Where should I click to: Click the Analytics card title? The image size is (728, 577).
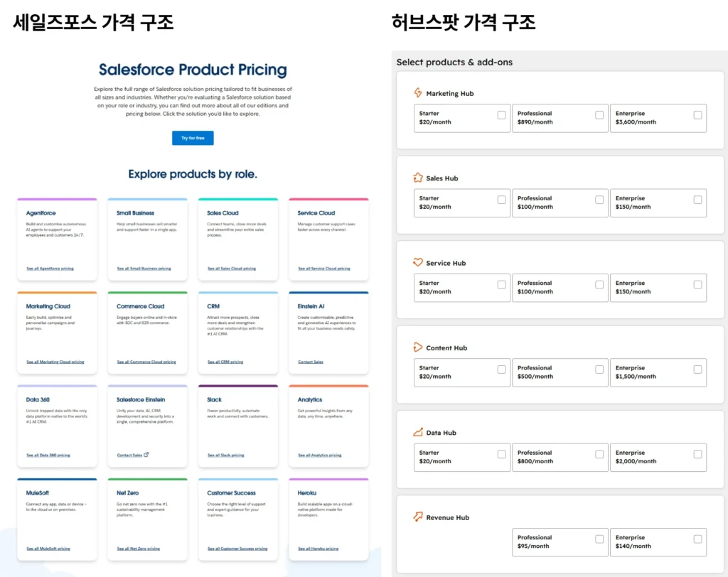pos(310,399)
